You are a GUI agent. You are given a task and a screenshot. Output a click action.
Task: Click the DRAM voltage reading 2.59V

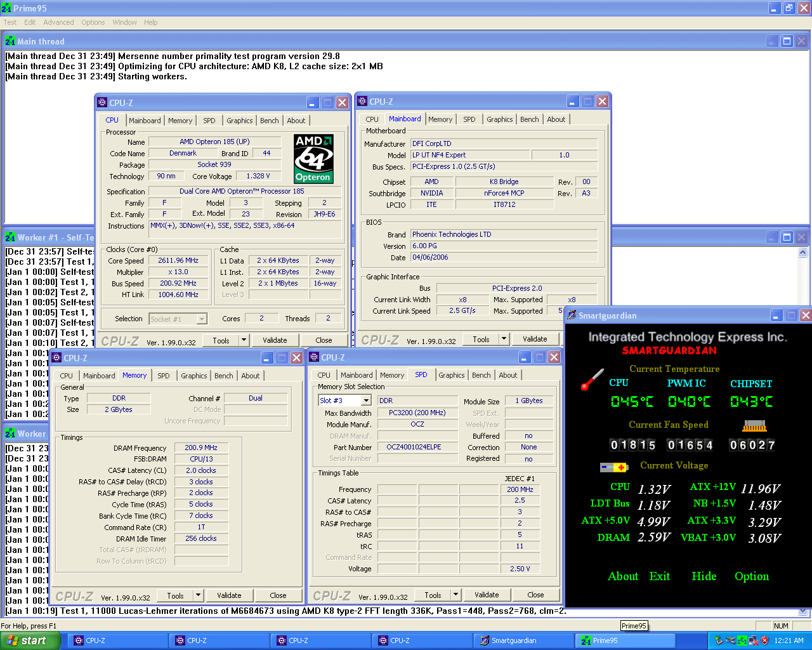[653, 538]
